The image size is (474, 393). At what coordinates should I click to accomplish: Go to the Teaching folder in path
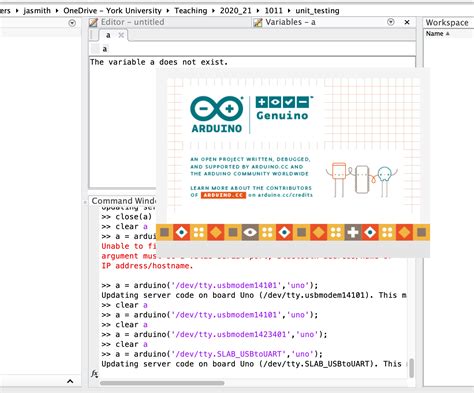[x=191, y=11]
